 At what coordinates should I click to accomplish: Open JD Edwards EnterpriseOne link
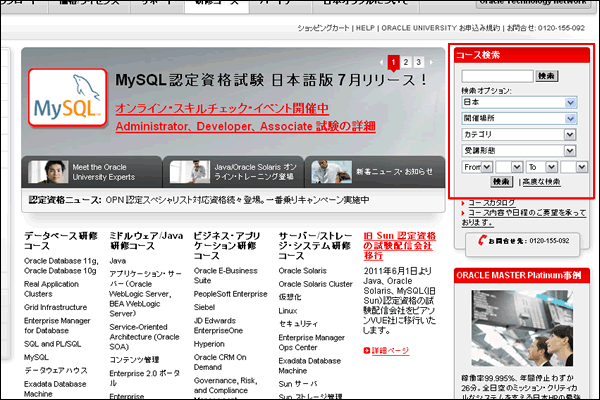[218, 325]
